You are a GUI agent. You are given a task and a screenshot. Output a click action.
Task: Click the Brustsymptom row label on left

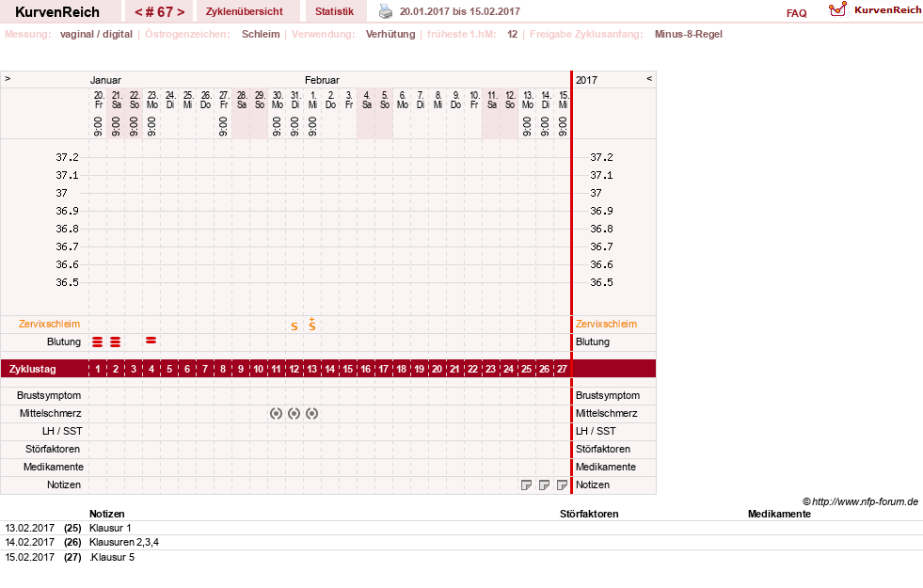[x=49, y=395]
